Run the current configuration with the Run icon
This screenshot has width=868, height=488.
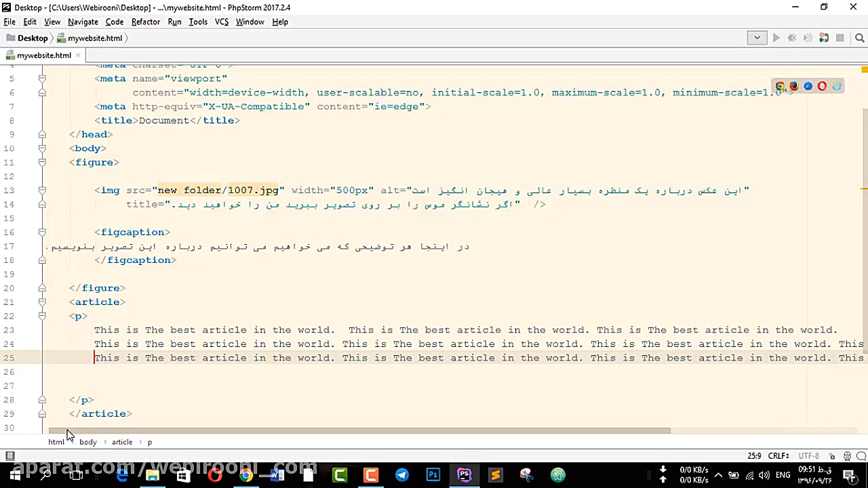pos(776,37)
